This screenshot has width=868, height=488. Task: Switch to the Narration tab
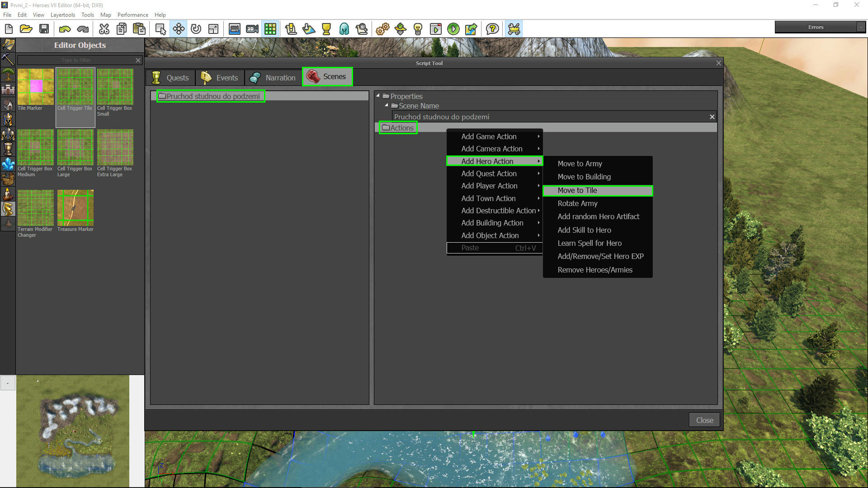click(273, 78)
